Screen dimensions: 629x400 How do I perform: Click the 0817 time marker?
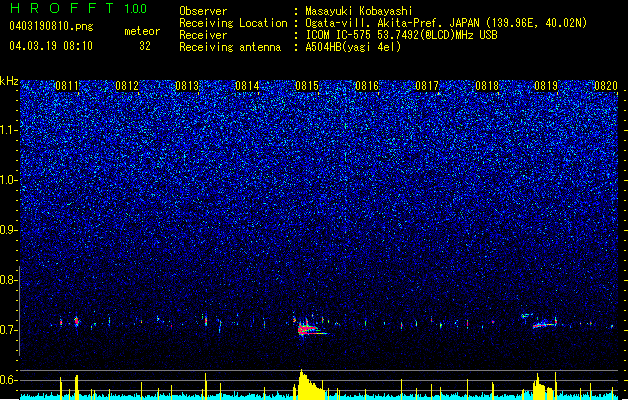(427, 86)
